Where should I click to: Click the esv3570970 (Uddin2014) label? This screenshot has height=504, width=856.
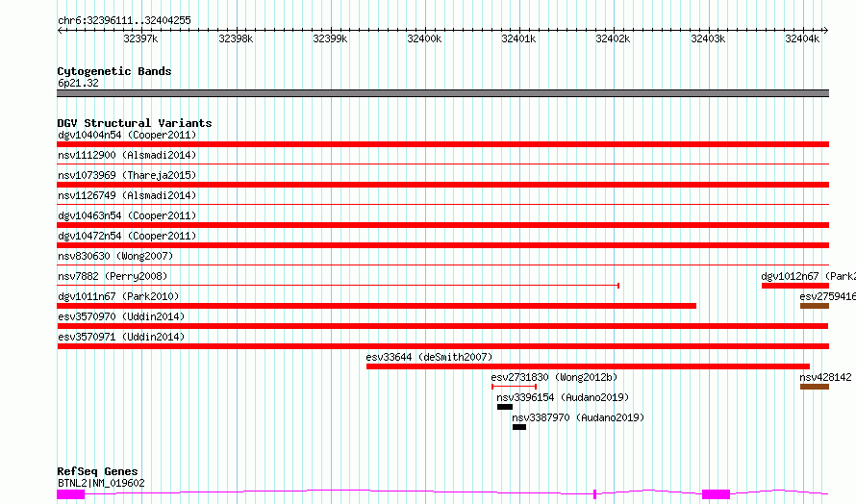(x=121, y=316)
